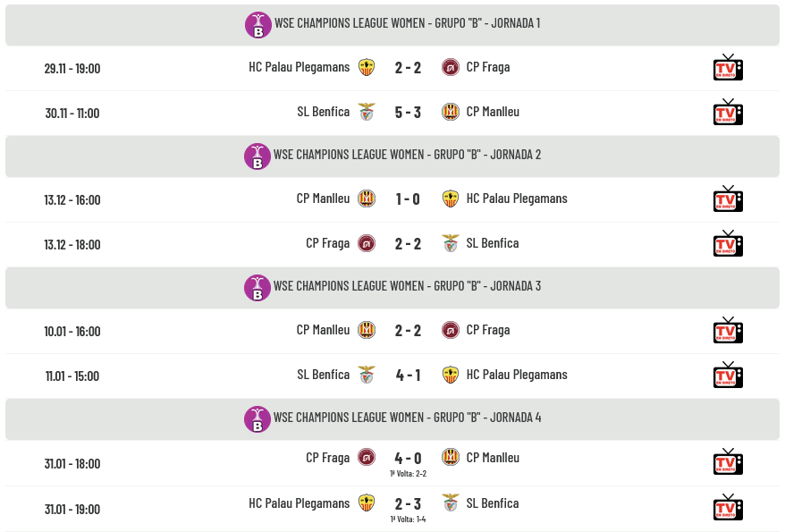The image size is (785, 532).
Task: Click CP Fraga crest in 4 - 0 match
Action: coord(367,458)
